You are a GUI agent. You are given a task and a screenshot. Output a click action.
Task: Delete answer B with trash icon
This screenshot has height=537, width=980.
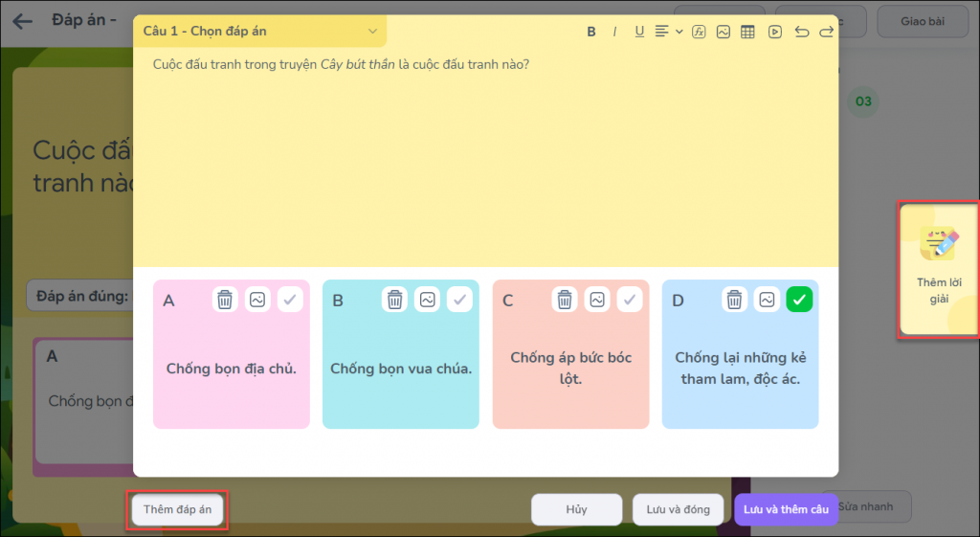pyautogui.click(x=395, y=300)
